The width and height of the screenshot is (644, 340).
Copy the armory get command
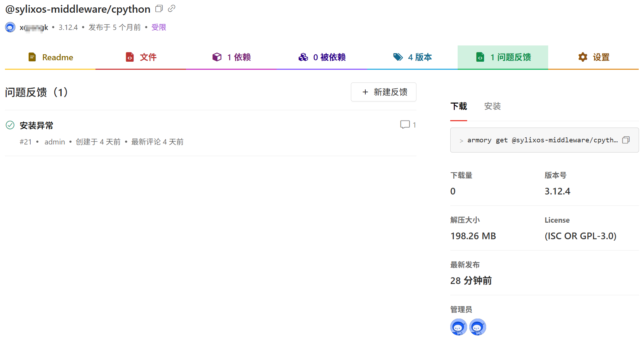coord(626,140)
